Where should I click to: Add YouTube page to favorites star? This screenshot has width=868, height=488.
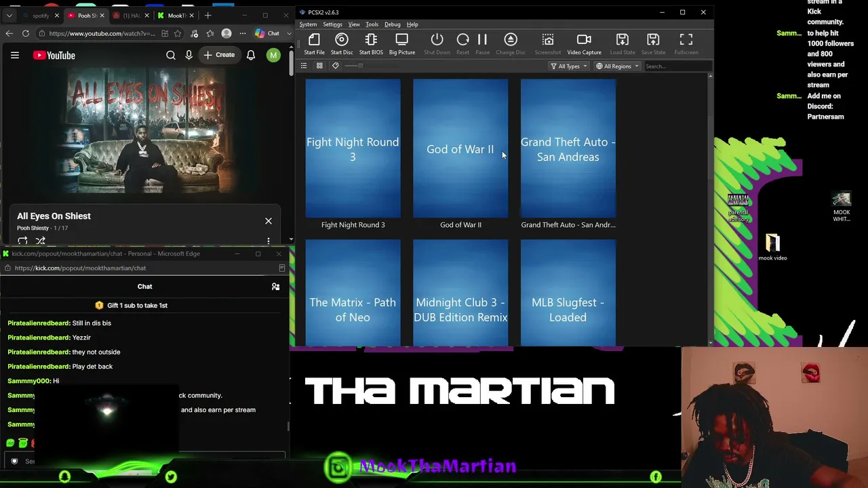coord(178,33)
